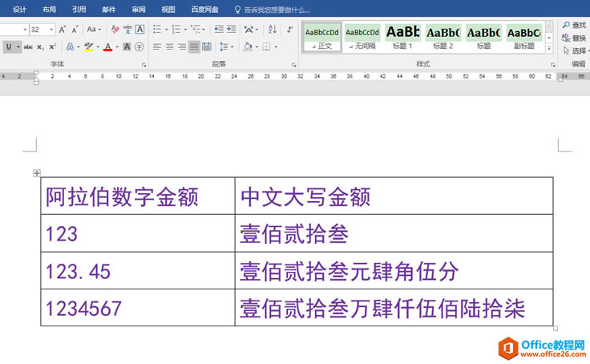590x364 pixels.
Task: Expand highlight color dropdown arrow
Action: (98, 47)
